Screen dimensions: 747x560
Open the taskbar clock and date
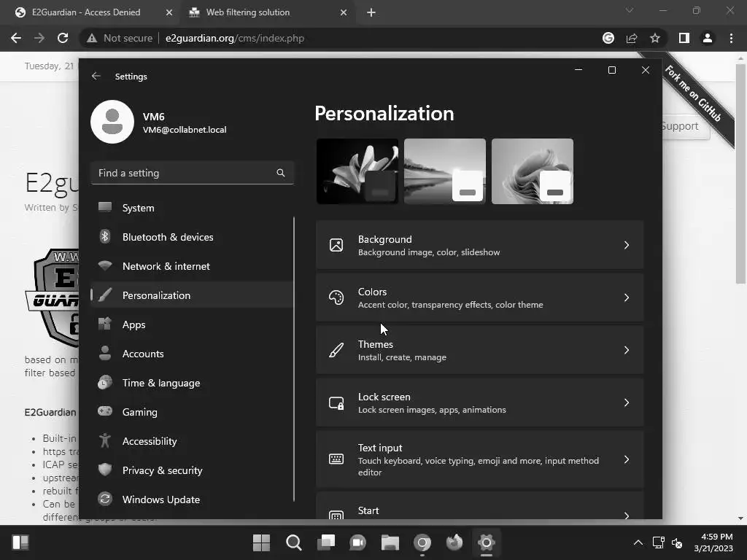tap(713, 542)
